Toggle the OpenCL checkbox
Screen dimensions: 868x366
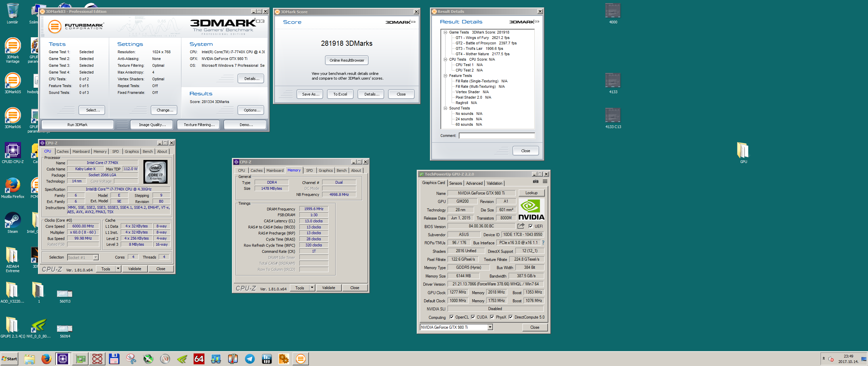coord(452,317)
